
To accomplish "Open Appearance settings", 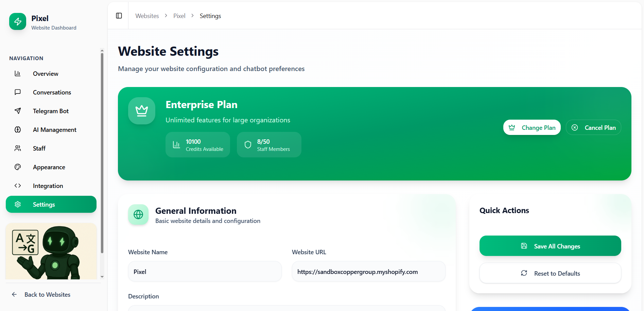I will [x=51, y=167].
